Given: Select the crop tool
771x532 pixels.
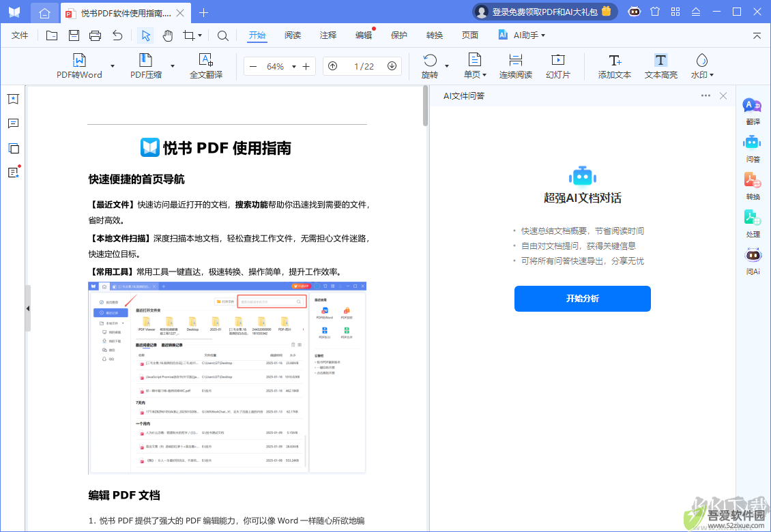Looking at the screenshot, I should (x=189, y=35).
